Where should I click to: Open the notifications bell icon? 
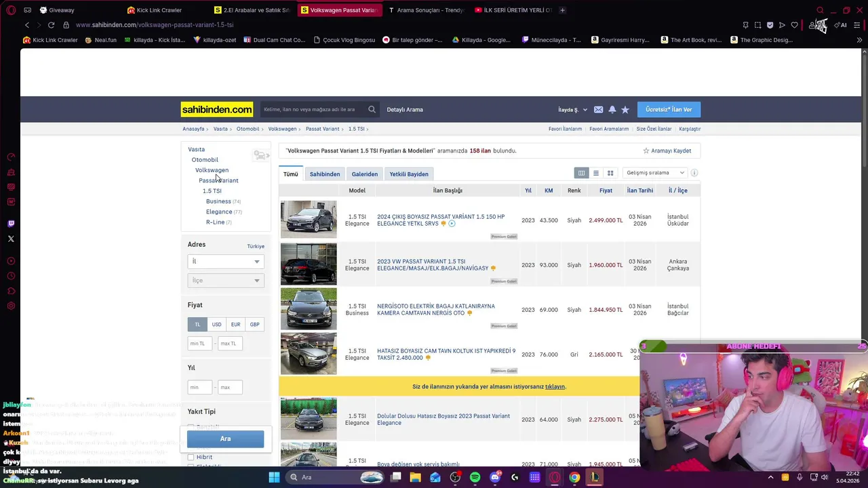[612, 110]
